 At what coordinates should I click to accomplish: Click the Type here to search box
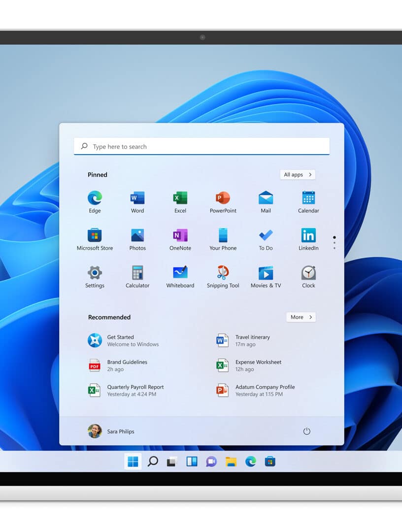pos(201,146)
